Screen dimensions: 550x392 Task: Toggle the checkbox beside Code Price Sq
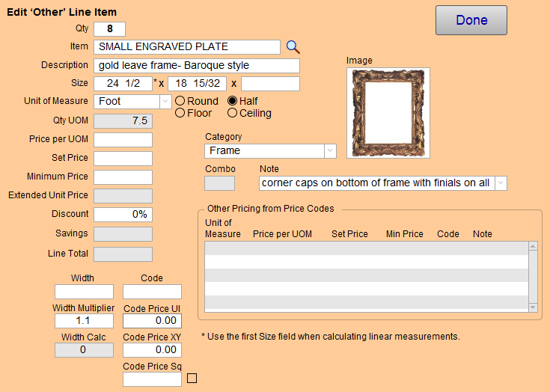192,379
